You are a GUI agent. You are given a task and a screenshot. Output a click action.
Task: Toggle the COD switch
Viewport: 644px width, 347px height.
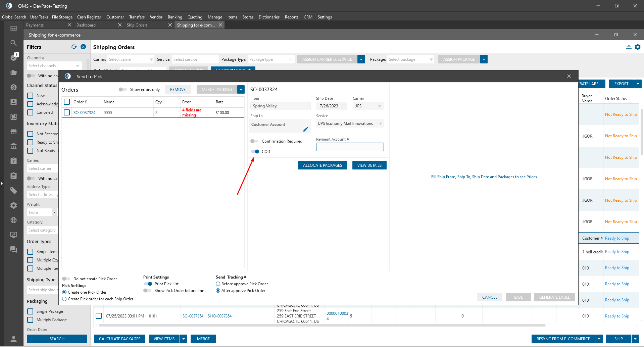[x=255, y=151]
